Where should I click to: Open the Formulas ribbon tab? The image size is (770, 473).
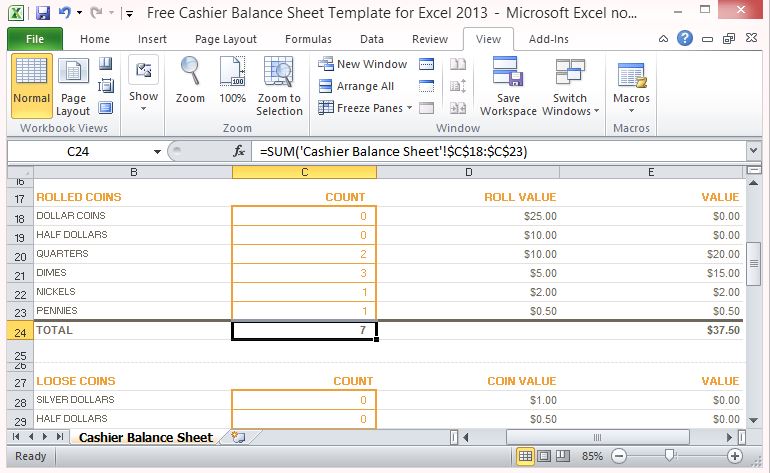tap(308, 39)
